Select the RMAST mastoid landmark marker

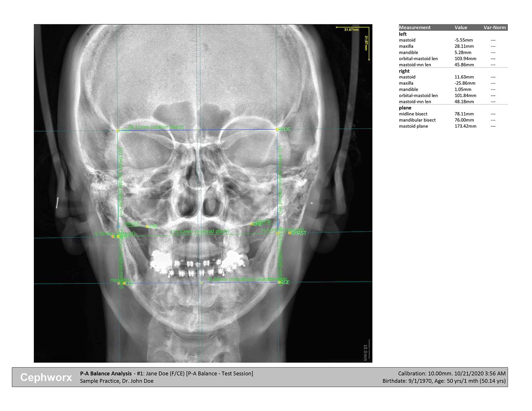(x=289, y=233)
